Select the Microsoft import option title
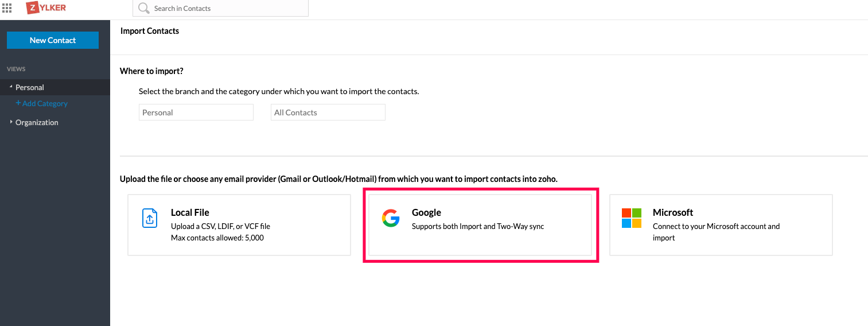The height and width of the screenshot is (326, 868). click(x=673, y=212)
